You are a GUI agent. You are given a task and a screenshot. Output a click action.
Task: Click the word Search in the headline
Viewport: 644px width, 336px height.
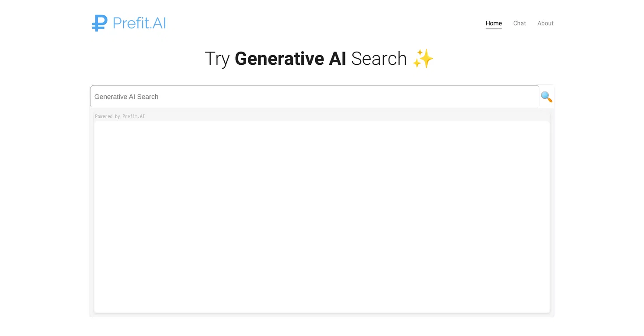[379, 59]
